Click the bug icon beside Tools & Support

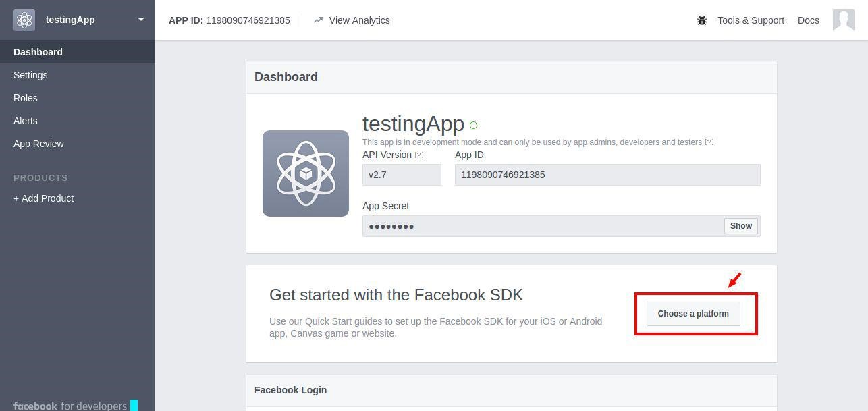tap(702, 20)
